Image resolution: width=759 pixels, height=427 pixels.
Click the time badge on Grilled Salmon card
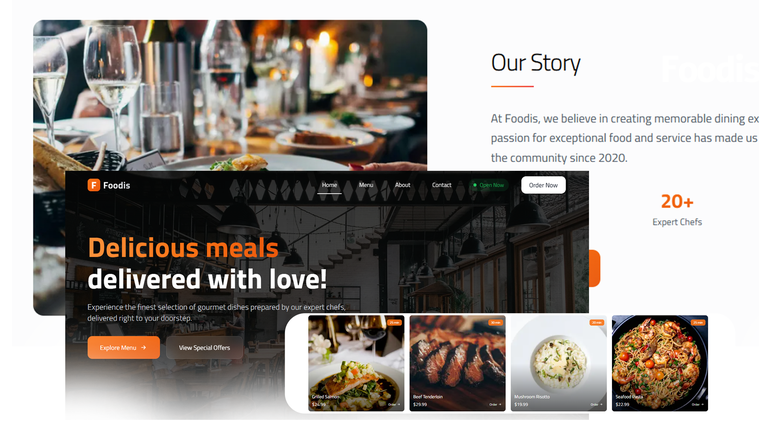[x=395, y=322]
